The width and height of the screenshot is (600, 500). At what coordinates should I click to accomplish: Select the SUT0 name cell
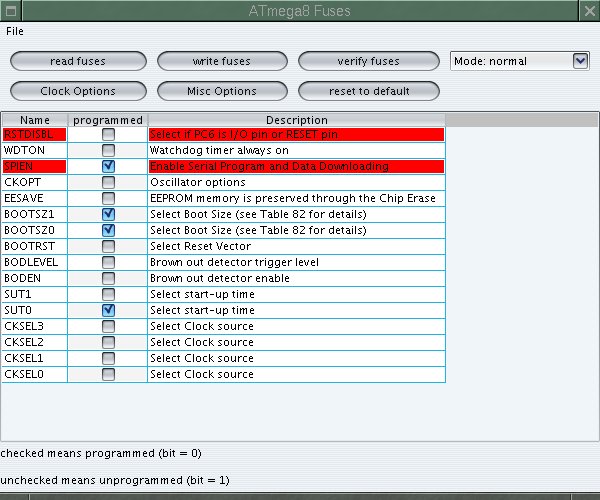[35, 310]
